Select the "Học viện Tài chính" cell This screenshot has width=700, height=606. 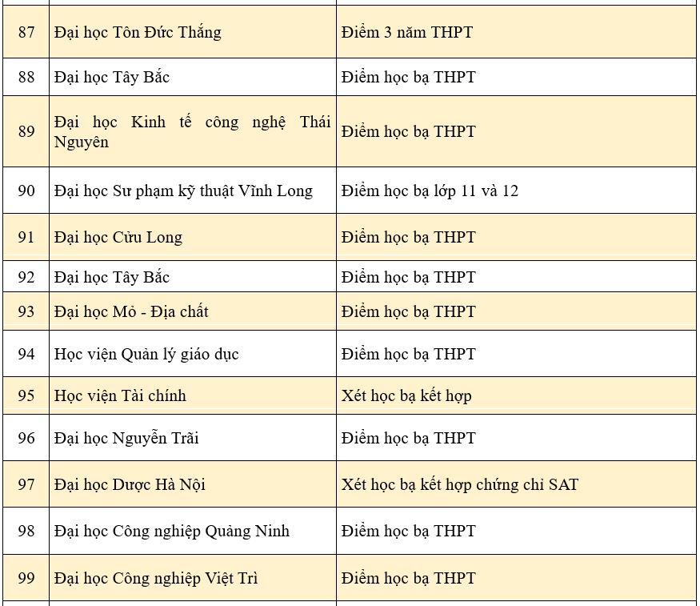pos(120,396)
